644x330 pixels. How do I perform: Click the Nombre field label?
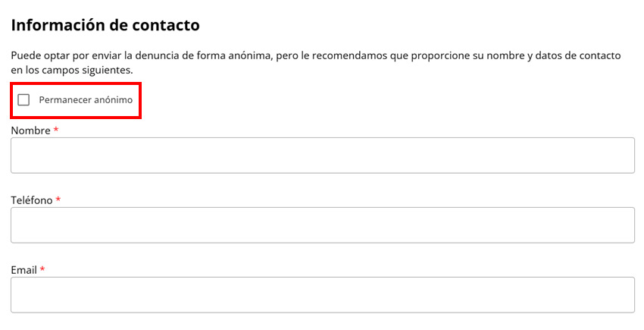[30, 130]
